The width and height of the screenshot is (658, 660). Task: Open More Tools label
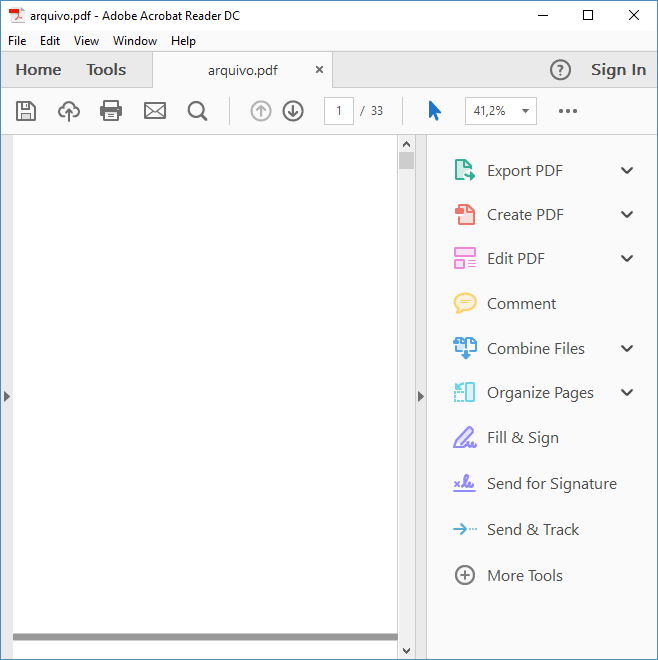[525, 575]
